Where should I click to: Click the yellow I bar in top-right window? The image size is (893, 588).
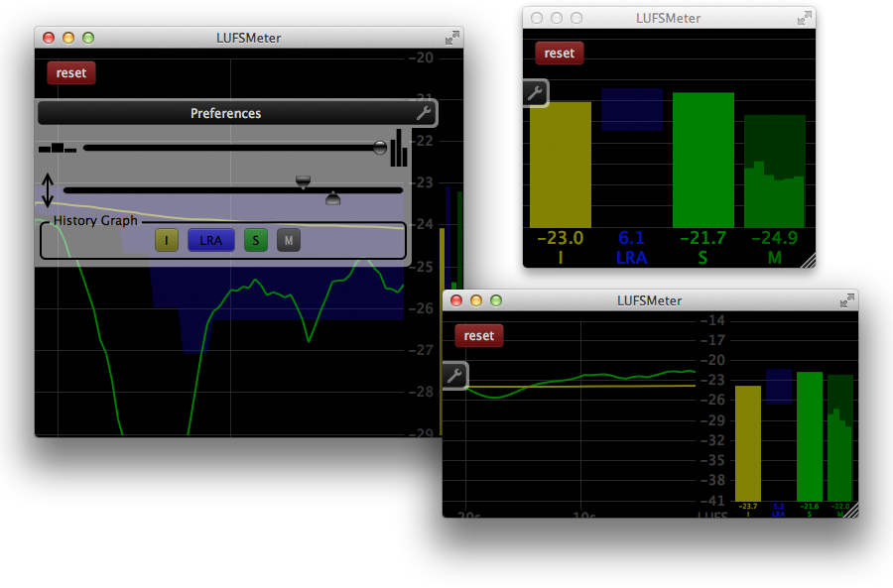[x=561, y=165]
